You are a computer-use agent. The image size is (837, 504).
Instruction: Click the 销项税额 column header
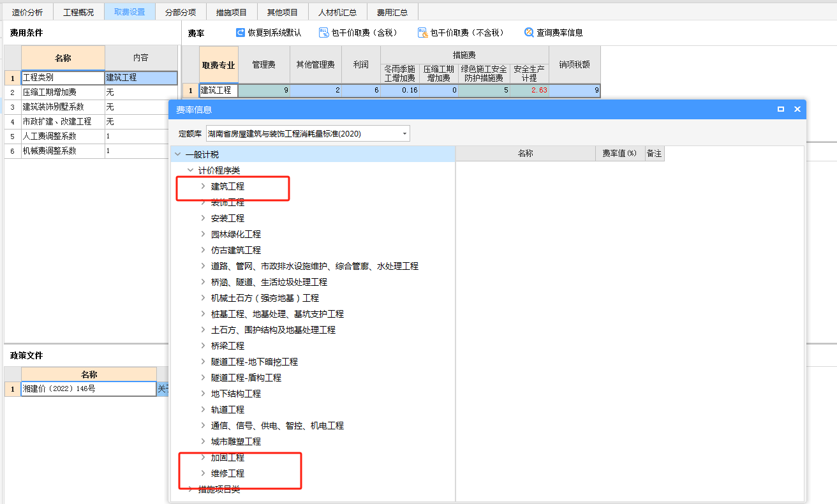point(575,64)
